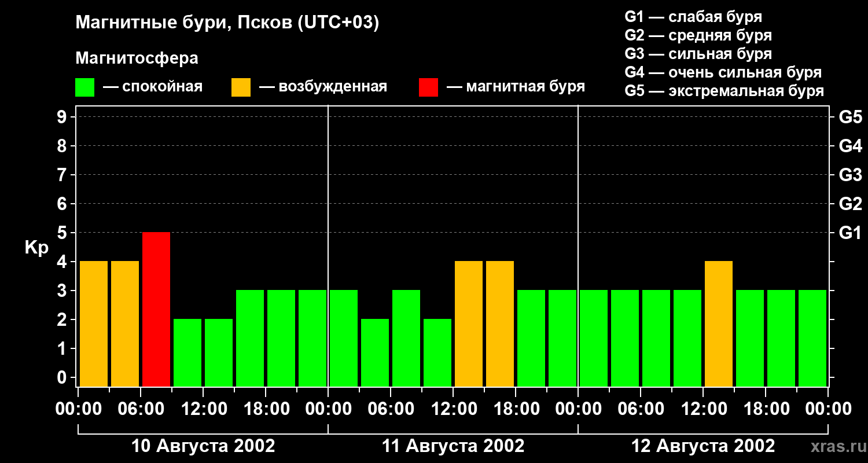Screen dimensions: 868x463
Task: Click the red "магнитная буря" legend swatch
Action: point(428,87)
